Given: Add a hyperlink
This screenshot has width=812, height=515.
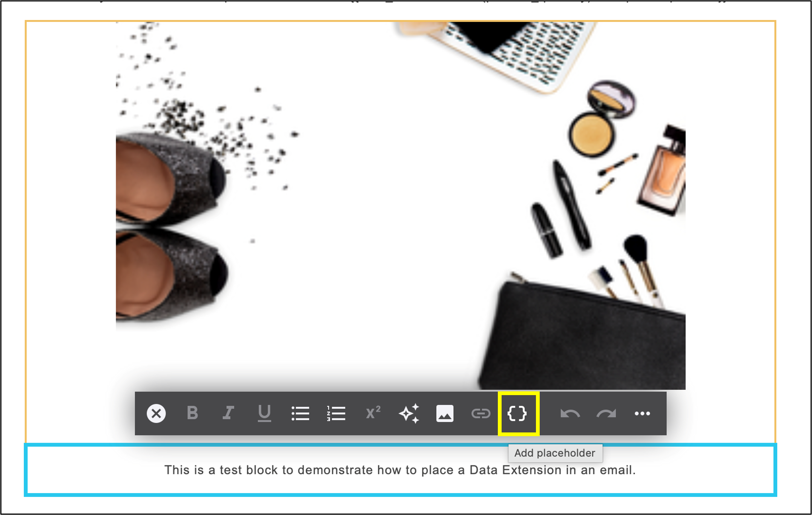Looking at the screenshot, I should point(481,414).
